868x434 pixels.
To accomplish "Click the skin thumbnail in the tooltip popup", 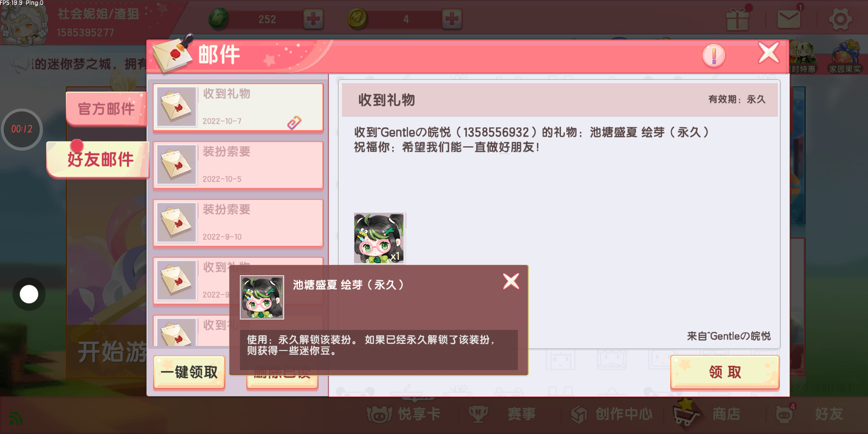I will 262,297.
